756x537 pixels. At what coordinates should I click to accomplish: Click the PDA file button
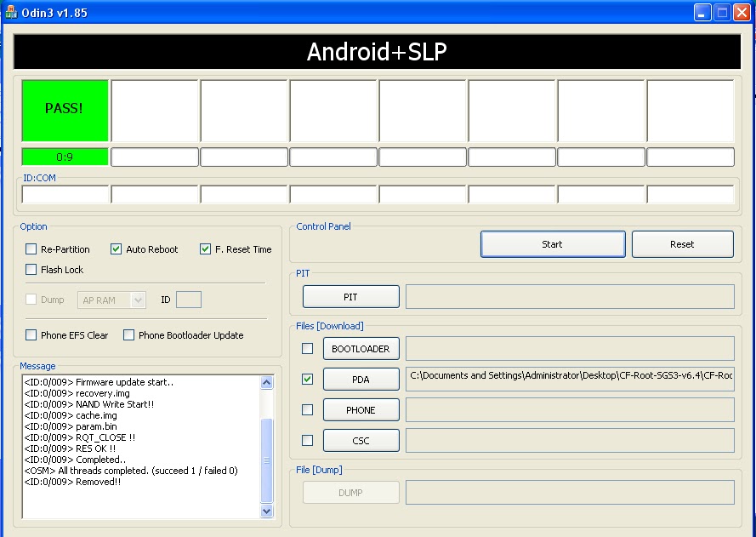click(x=361, y=380)
